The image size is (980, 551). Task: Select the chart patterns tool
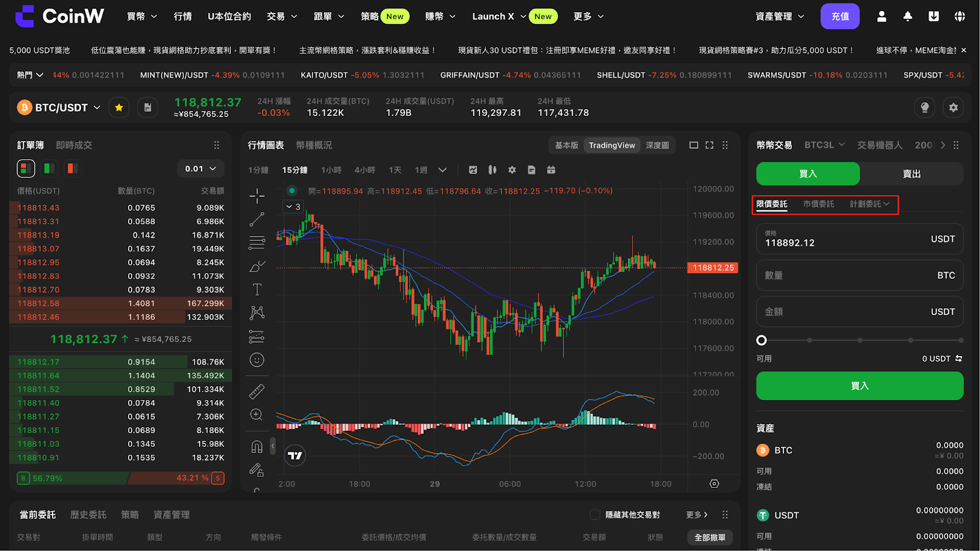[257, 313]
